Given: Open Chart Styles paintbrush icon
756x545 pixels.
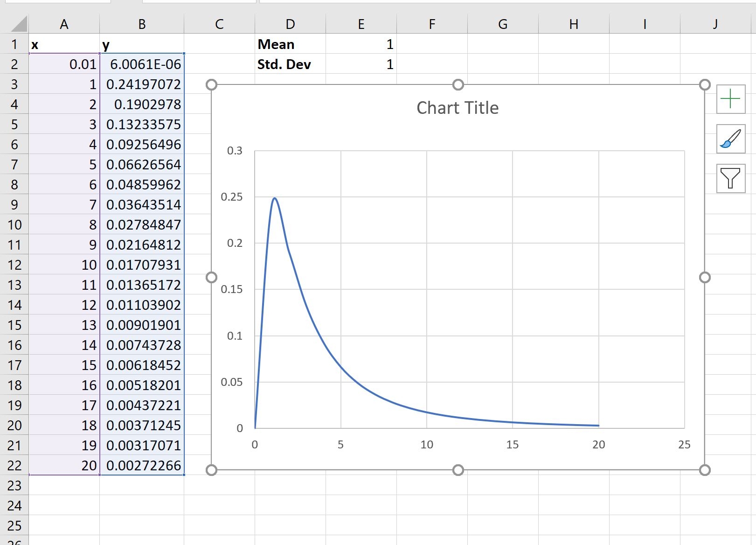Looking at the screenshot, I should (x=730, y=139).
